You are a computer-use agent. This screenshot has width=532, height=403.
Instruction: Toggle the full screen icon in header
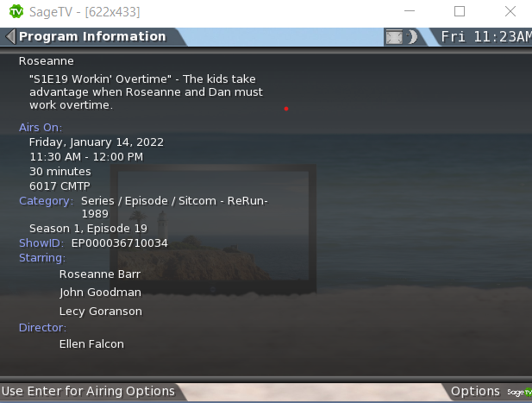[394, 36]
